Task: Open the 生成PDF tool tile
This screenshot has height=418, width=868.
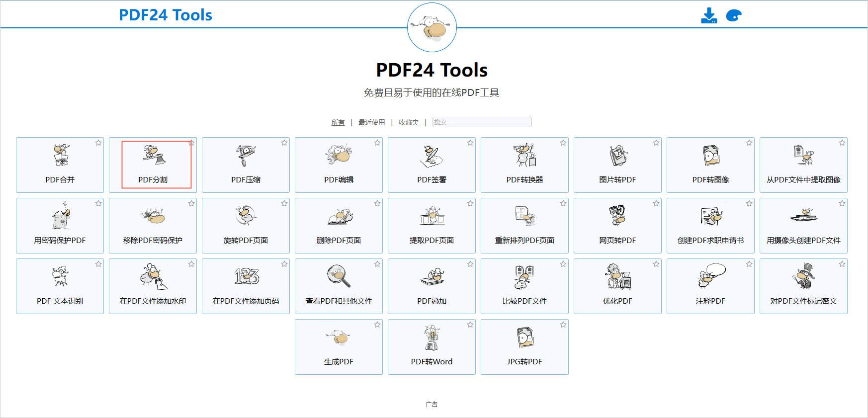Action: click(339, 347)
